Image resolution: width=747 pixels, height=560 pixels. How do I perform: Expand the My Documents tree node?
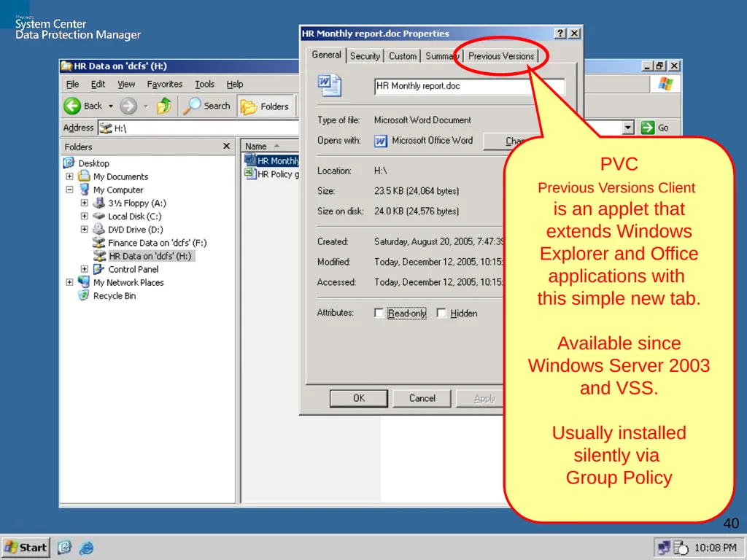coord(69,176)
